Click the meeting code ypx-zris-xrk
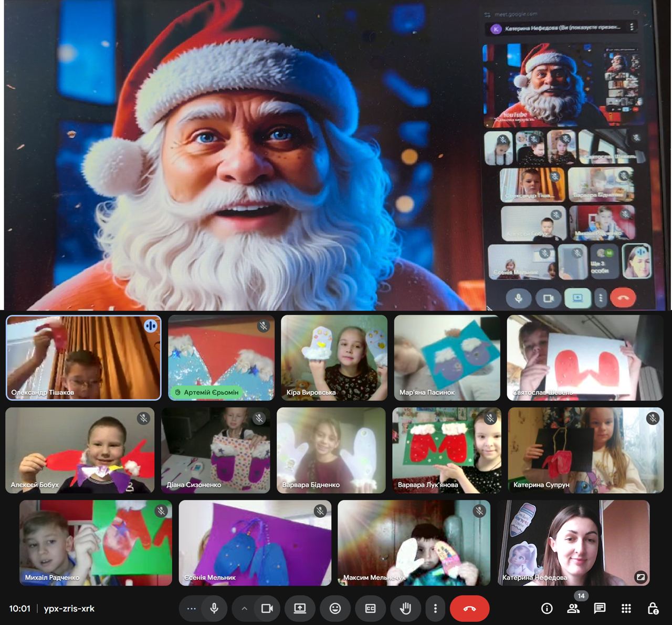 tap(69, 609)
